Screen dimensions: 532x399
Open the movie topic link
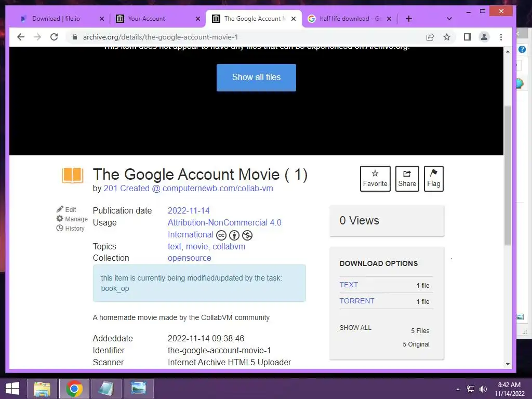197,246
